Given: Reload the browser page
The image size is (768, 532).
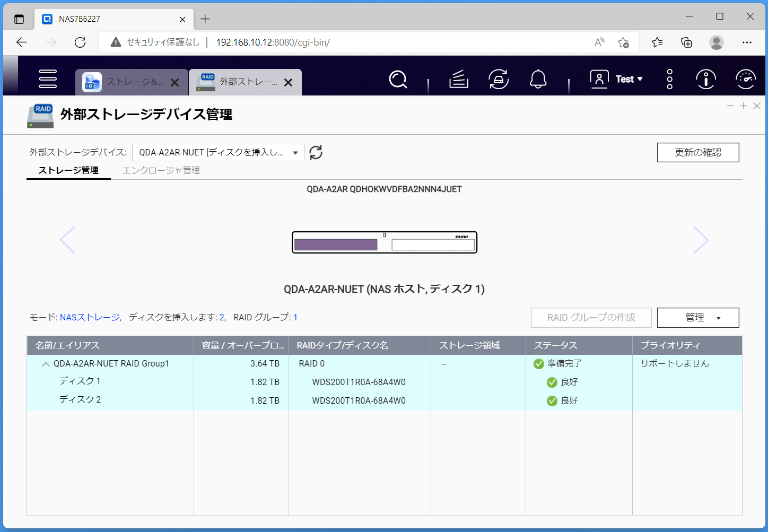Looking at the screenshot, I should [x=80, y=42].
